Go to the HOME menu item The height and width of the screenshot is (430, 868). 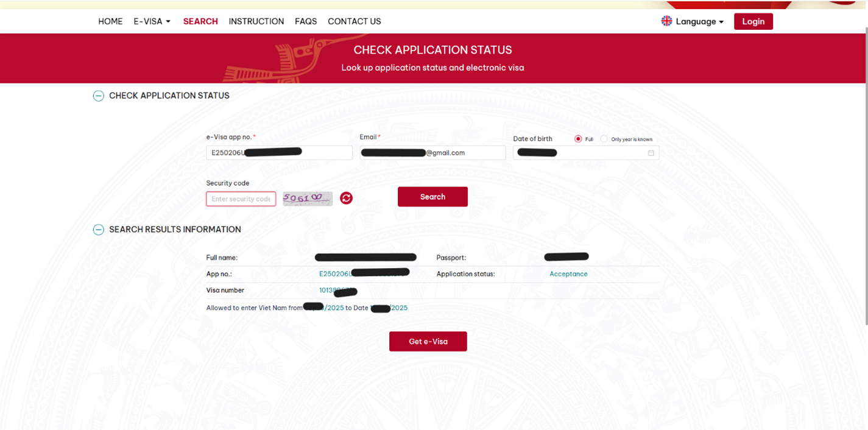(x=110, y=21)
